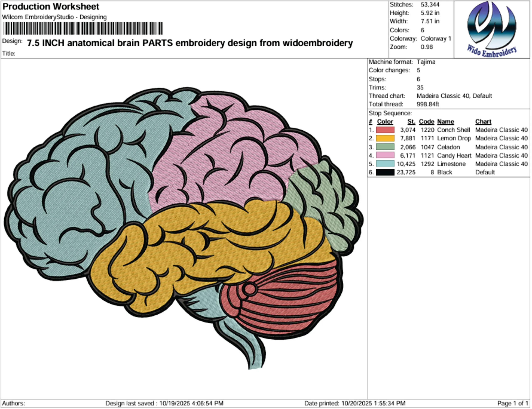
Task: Click the 'Lemon Drop' thread name
Action: tap(454, 138)
